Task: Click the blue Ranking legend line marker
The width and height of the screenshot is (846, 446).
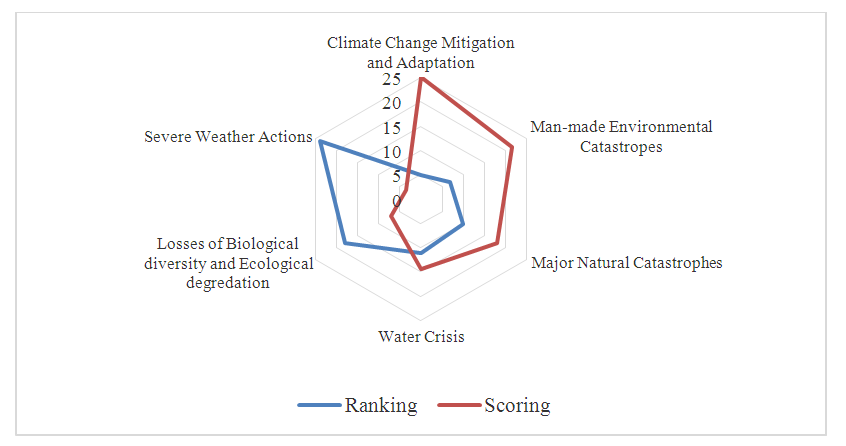Action: 319,405
